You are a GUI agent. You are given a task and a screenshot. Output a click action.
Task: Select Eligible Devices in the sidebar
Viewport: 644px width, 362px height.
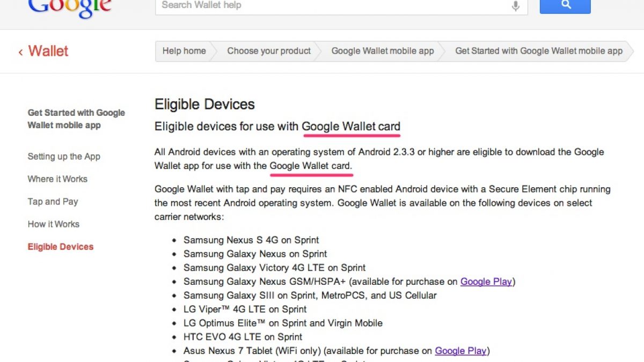click(x=61, y=247)
